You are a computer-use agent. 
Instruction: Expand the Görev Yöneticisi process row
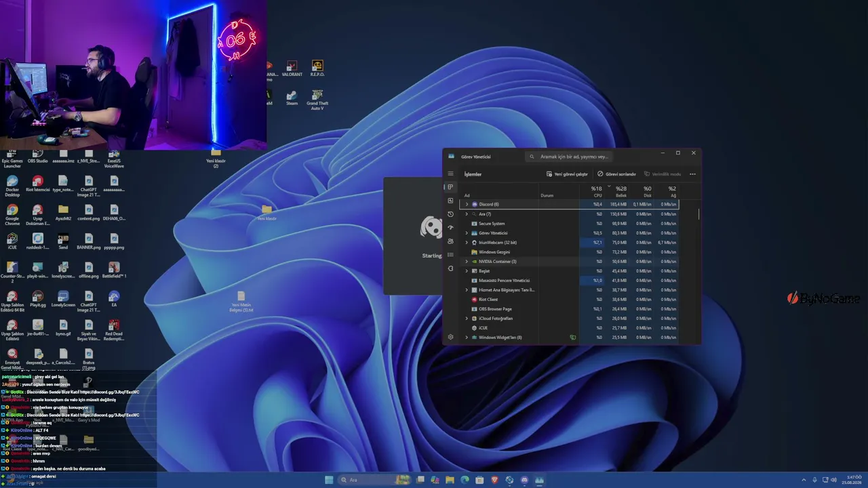click(x=467, y=232)
